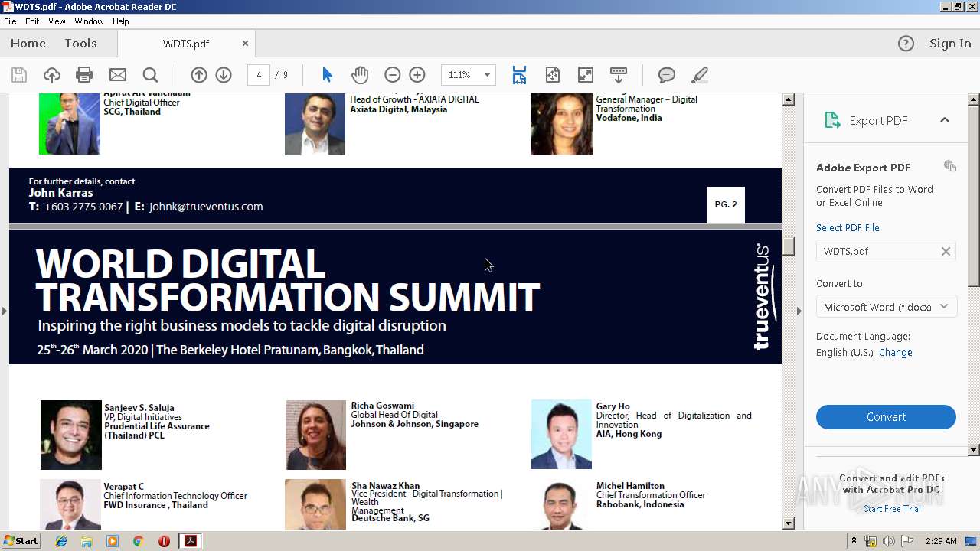
Task: Remove WDTS.pdf from selected file
Action: point(946,251)
